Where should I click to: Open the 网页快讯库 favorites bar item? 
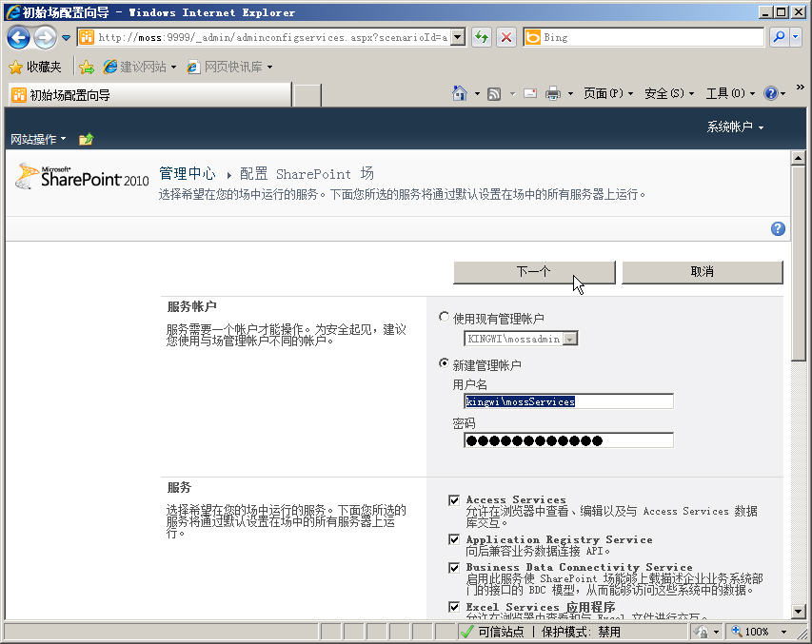point(229,67)
